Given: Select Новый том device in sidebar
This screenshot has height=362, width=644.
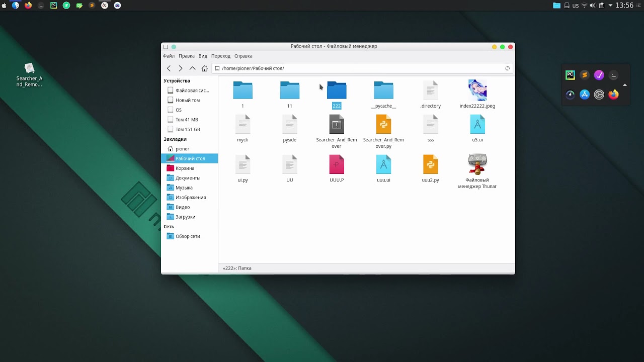Looking at the screenshot, I should (190, 100).
